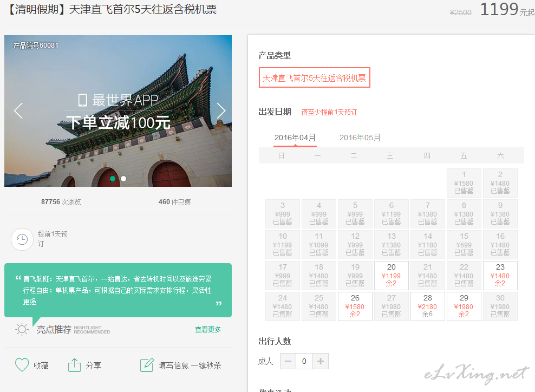Image resolution: width=535 pixels, height=392 pixels.
Task: Advance banner with right carousel arrow
Action: click(x=221, y=110)
